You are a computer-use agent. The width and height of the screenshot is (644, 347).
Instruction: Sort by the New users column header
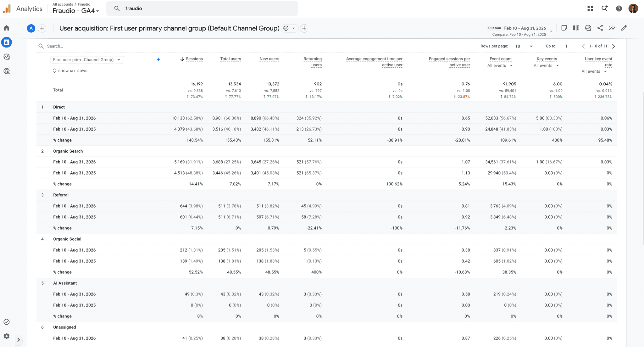click(269, 59)
